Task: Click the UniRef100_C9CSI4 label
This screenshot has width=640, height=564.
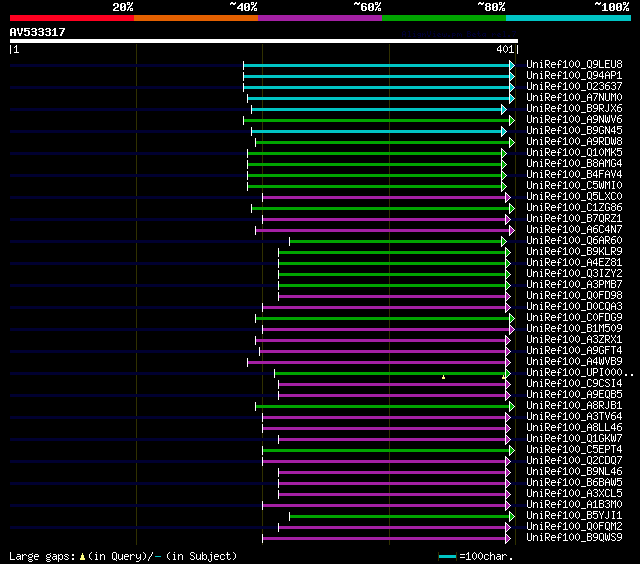Action: coord(574,384)
